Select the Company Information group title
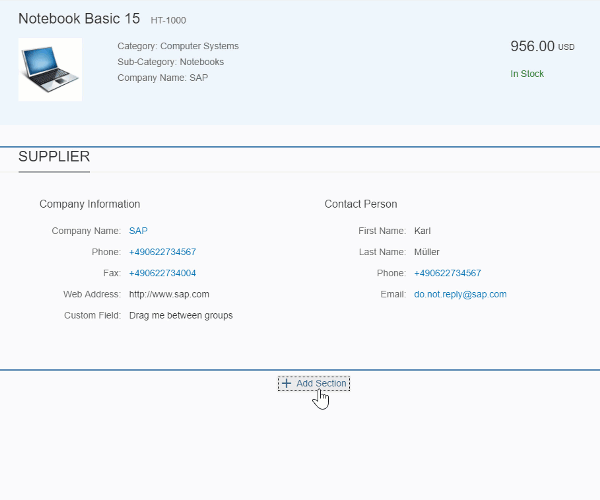The width and height of the screenshot is (600, 500). coord(90,204)
